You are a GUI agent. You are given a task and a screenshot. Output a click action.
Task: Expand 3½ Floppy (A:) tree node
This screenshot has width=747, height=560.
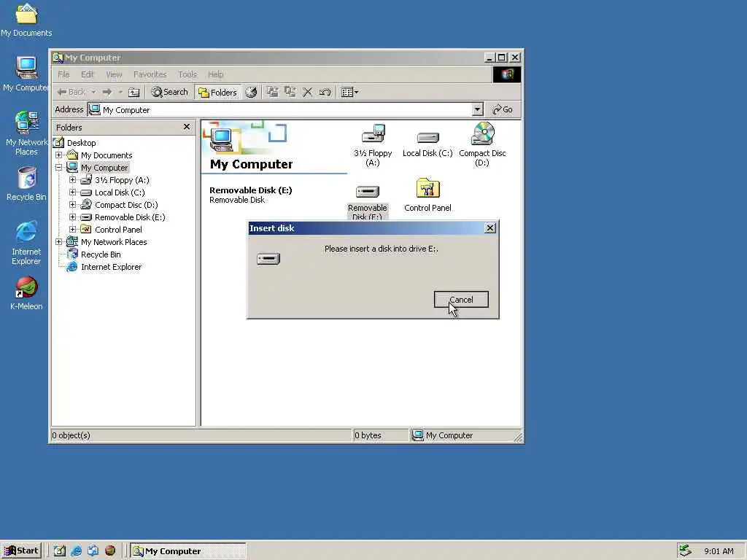tap(72, 180)
